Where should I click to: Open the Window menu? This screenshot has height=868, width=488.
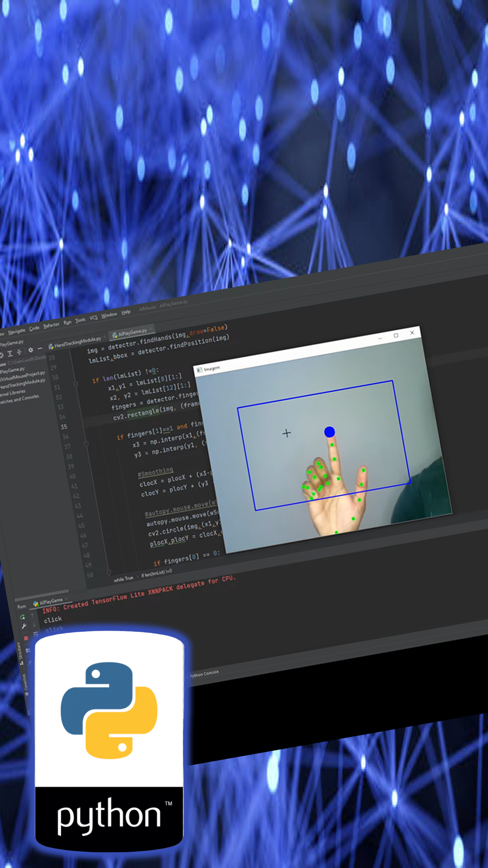click(109, 315)
